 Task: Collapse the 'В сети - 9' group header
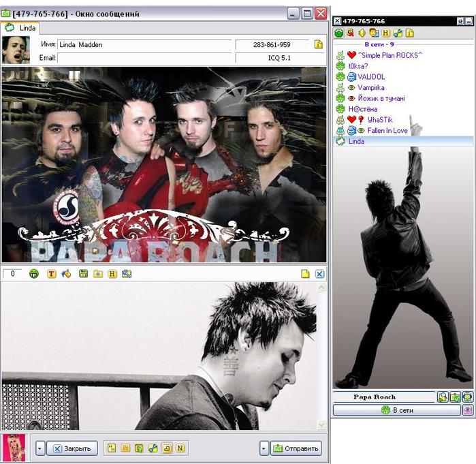pyautogui.click(x=379, y=44)
